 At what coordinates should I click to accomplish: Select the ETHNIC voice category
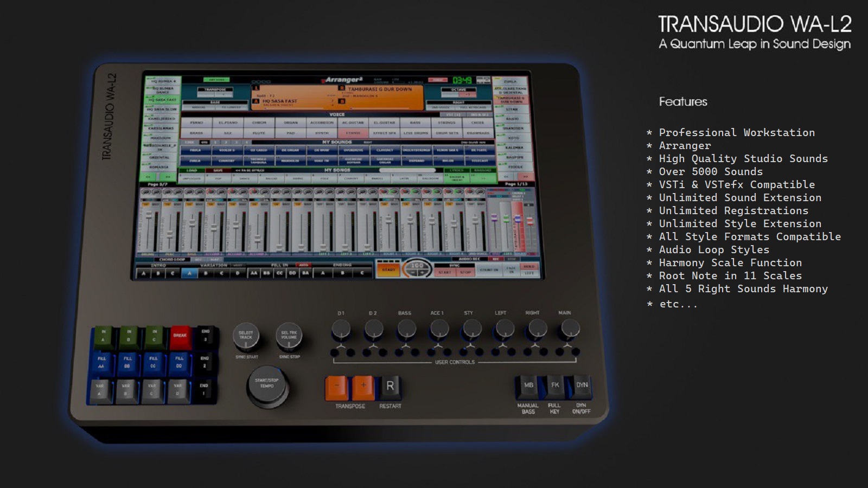[x=353, y=133]
